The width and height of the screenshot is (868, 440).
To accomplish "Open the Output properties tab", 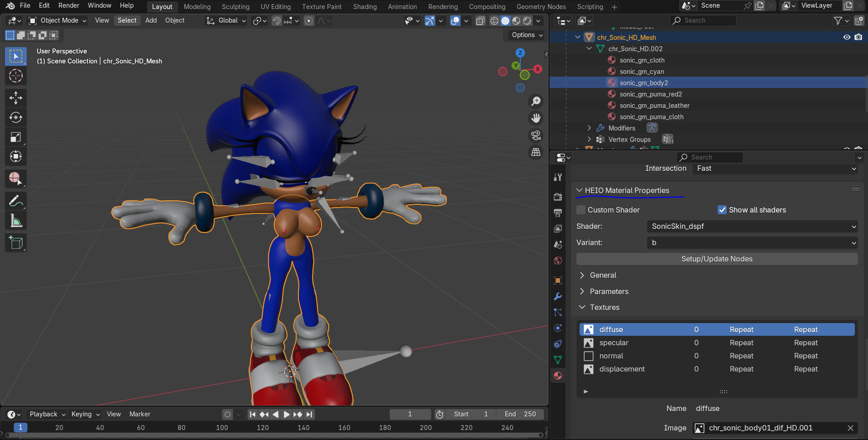I will coord(558,213).
